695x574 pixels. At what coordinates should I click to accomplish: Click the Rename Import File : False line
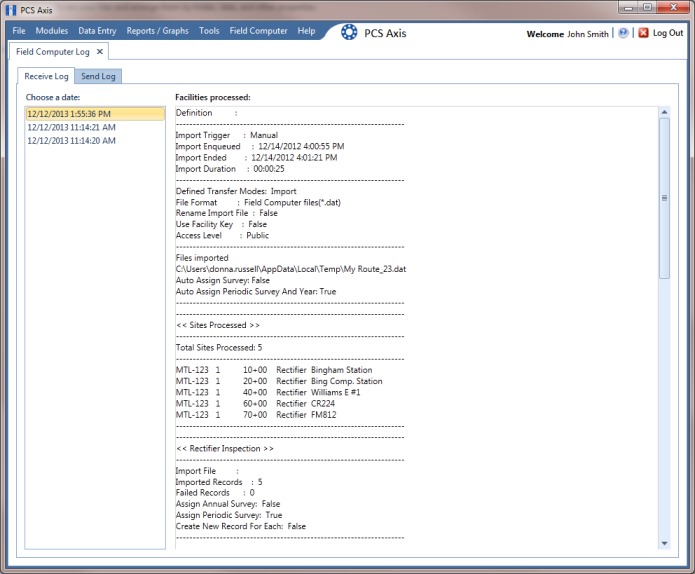(226, 213)
